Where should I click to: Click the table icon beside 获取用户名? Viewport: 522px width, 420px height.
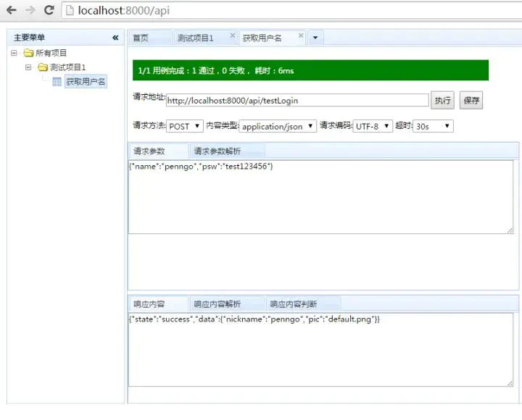[x=57, y=82]
